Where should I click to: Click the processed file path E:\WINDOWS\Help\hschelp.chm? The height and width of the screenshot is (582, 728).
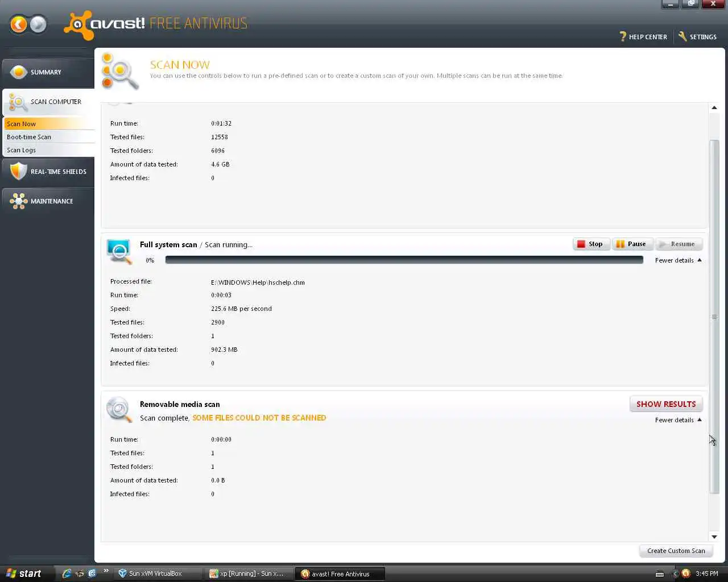[x=258, y=282]
